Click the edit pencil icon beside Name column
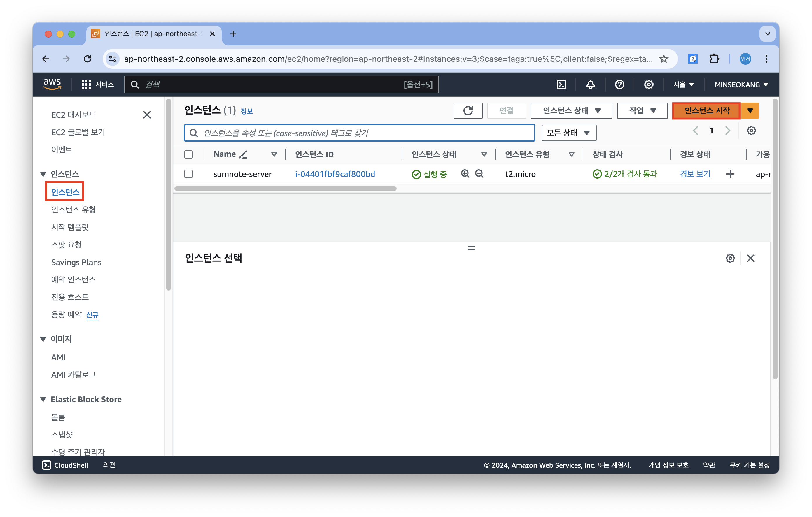The height and width of the screenshot is (517, 812). tap(243, 154)
